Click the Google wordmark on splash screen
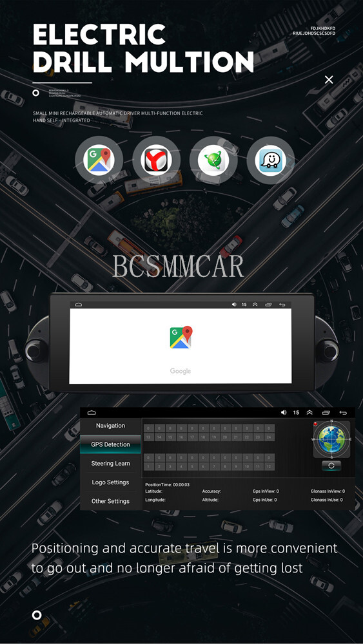Image resolution: width=363 pixels, height=644 pixels. 181,372
